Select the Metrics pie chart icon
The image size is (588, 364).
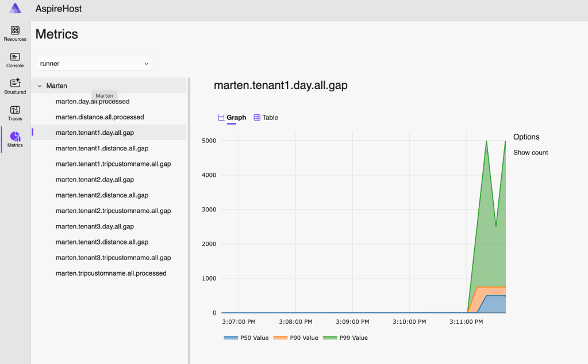point(15,136)
